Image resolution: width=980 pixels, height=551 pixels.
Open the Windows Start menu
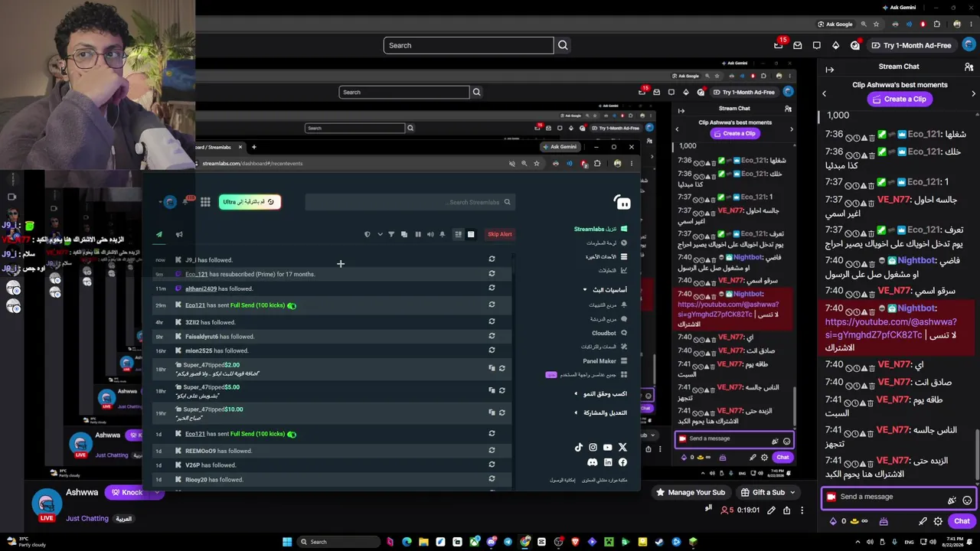tap(287, 542)
